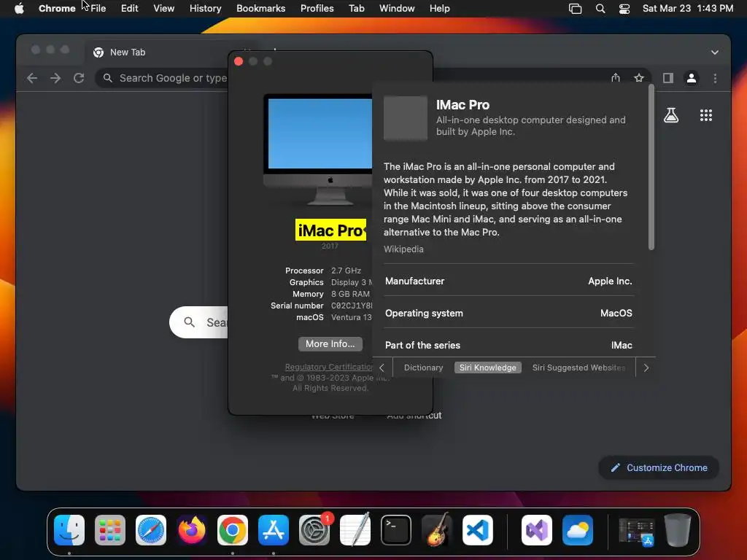Image resolution: width=747 pixels, height=560 pixels.
Task: Open Chrome's three-dot menu
Action: [x=715, y=78]
